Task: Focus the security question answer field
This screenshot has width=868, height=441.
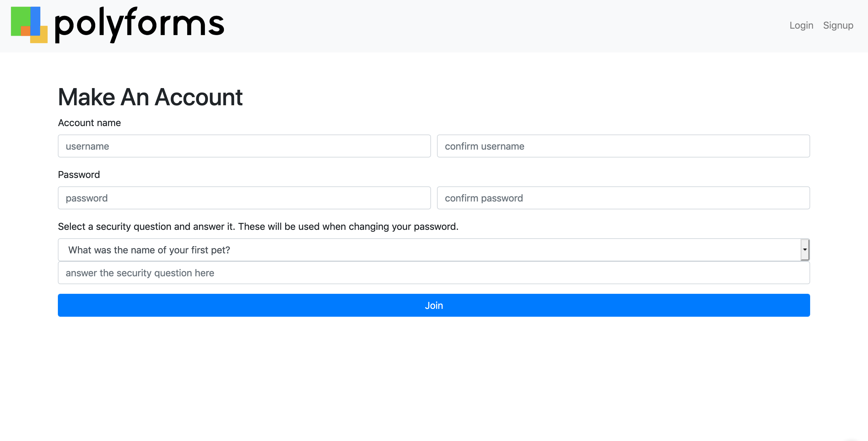Action: click(434, 273)
